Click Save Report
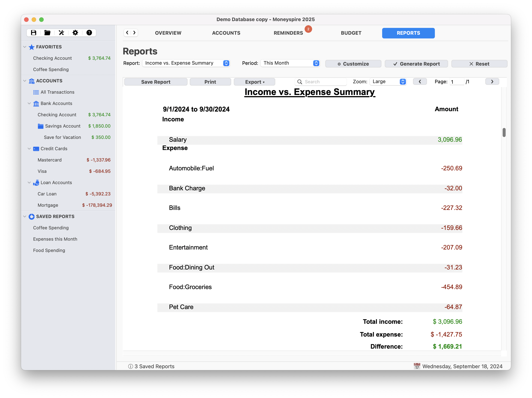 pyautogui.click(x=156, y=82)
